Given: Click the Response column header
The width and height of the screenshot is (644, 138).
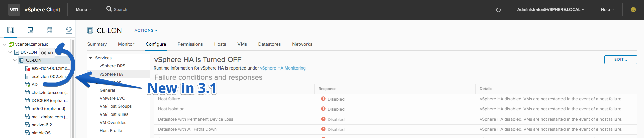Looking at the screenshot, I should 327,89.
